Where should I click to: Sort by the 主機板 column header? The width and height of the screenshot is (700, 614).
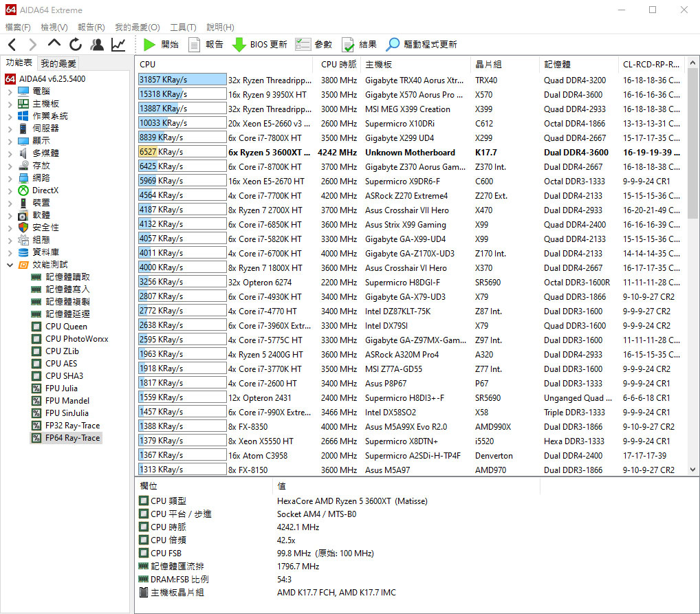(x=415, y=65)
